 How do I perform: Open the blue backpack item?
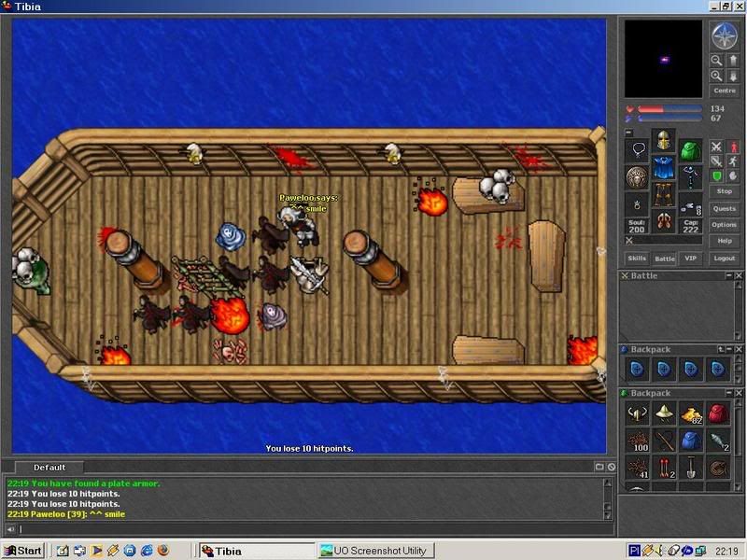[x=691, y=441]
